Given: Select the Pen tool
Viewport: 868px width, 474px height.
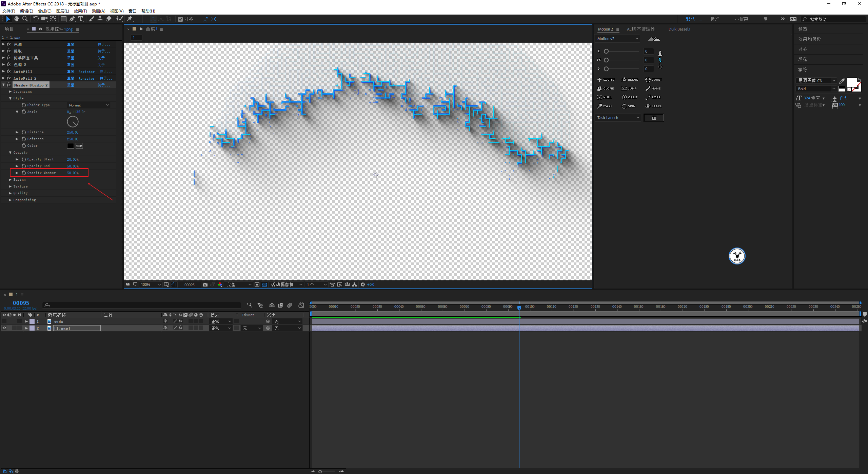Looking at the screenshot, I should (72, 19).
